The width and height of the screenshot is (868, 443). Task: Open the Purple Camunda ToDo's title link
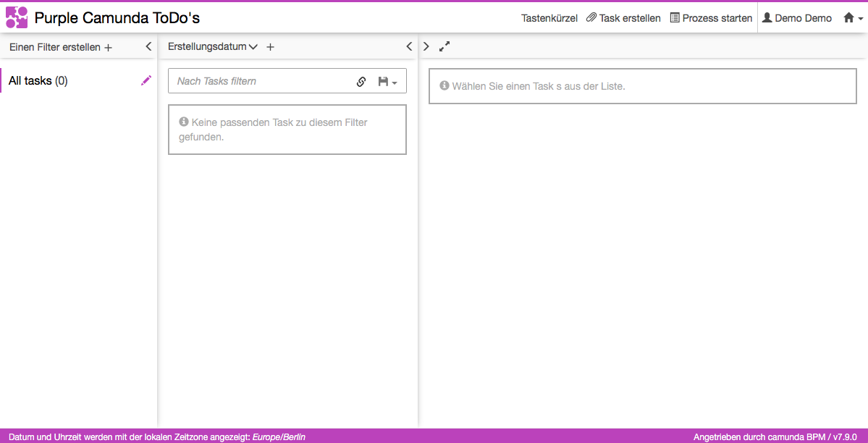(x=117, y=17)
